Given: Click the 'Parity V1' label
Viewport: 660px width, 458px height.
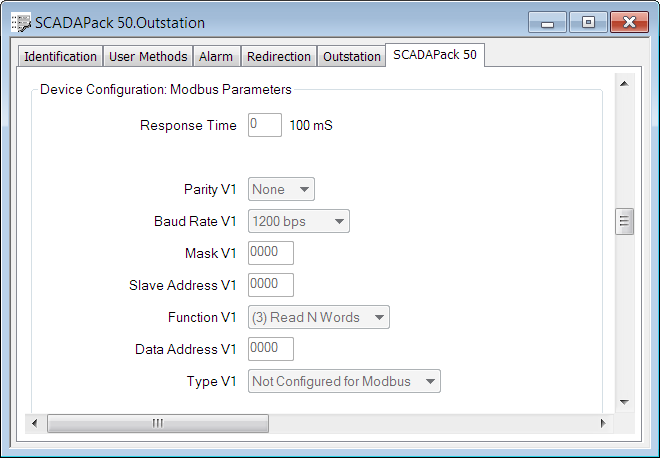Looking at the screenshot, I should tap(210, 189).
